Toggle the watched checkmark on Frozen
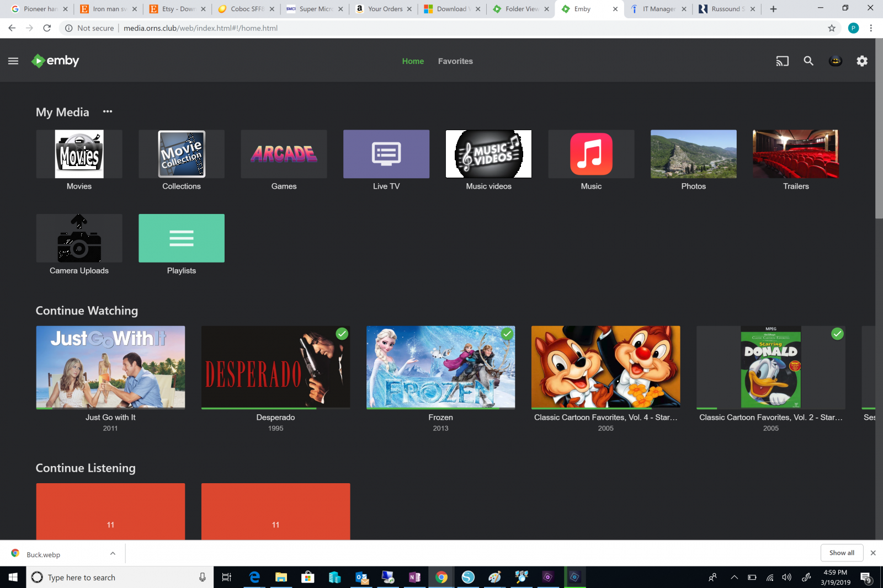 point(507,334)
